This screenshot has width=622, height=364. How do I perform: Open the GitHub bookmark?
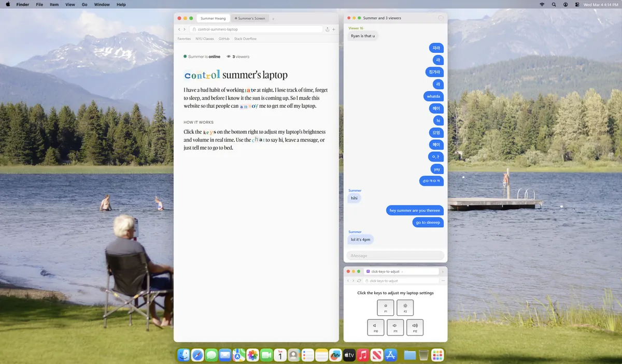click(x=224, y=39)
